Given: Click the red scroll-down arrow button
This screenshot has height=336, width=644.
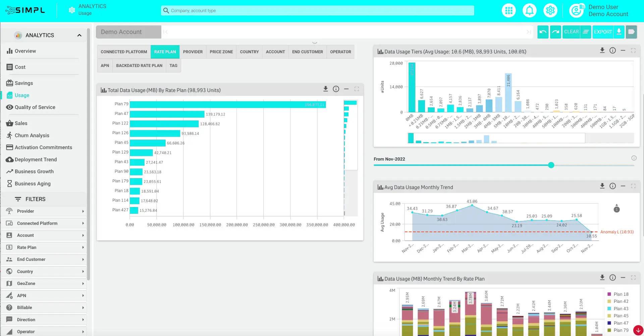Looking at the screenshot, I should click(638, 330).
